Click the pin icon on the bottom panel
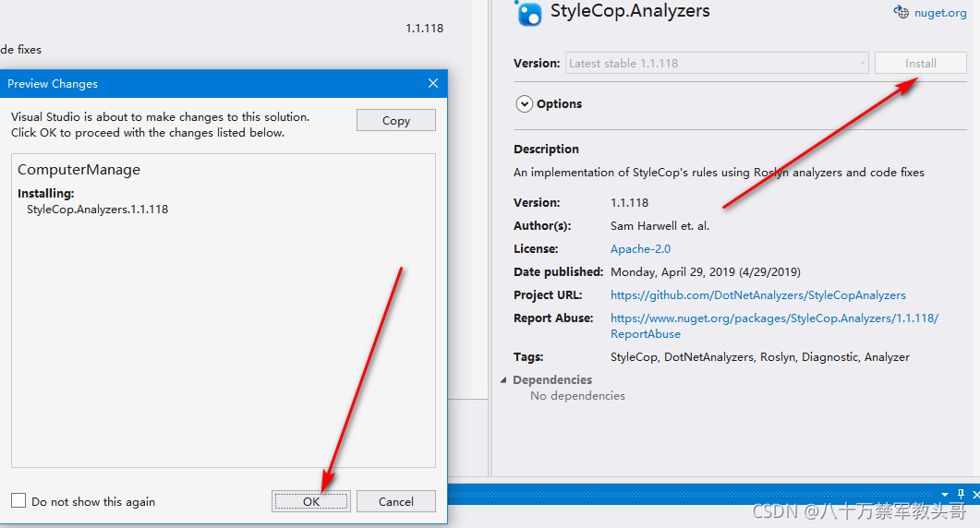 point(961,494)
